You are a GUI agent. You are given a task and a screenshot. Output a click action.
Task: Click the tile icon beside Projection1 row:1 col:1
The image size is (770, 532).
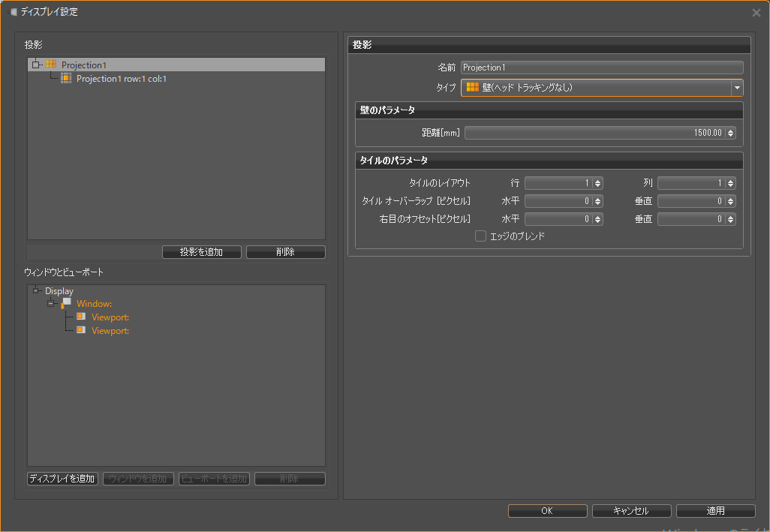click(x=66, y=78)
